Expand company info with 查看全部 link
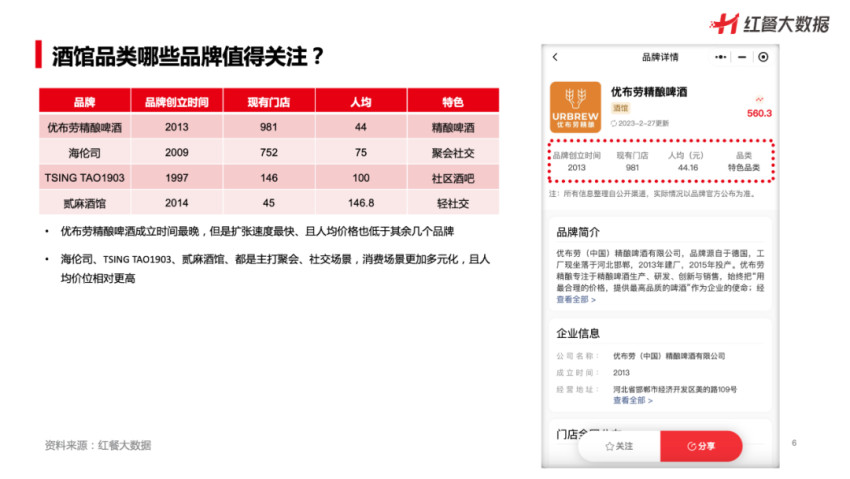This screenshot has height=479, width=850. [x=633, y=400]
